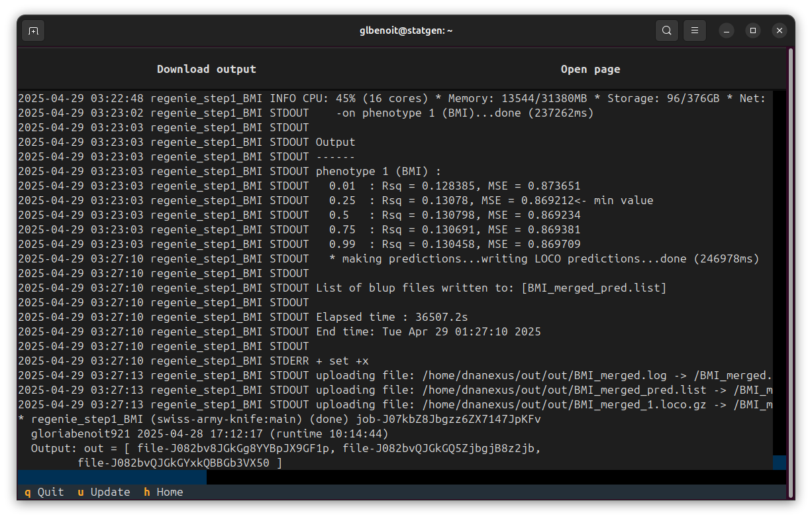This screenshot has width=812, height=519.
Task: Click the 'Elapsed time : 36507.2s' line
Action: [x=243, y=317]
